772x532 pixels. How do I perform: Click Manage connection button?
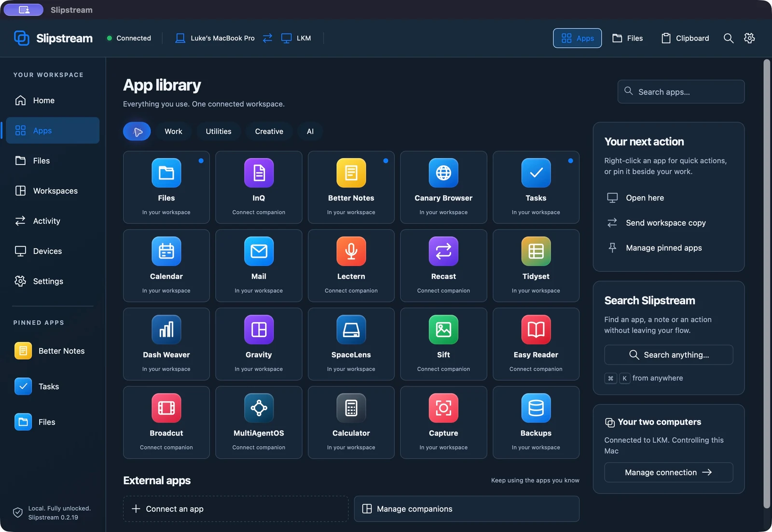point(668,472)
